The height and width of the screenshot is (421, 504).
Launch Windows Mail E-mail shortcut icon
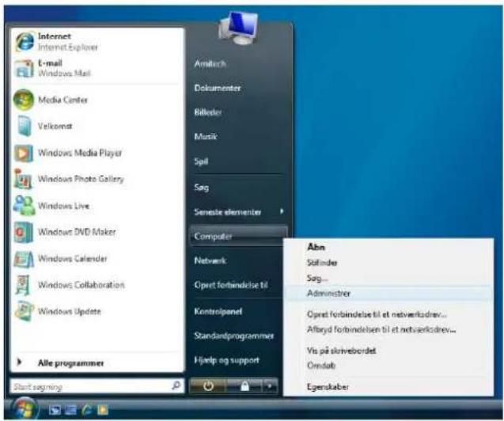[25, 68]
